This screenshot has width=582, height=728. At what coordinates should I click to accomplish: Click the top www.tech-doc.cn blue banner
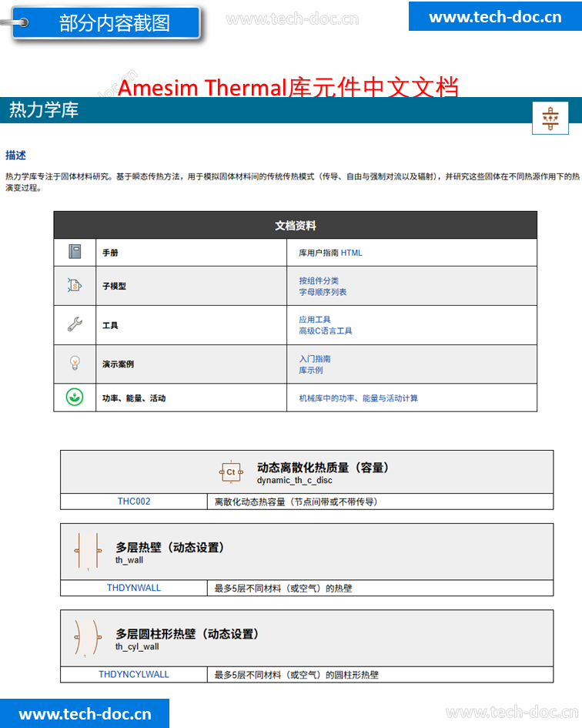[x=495, y=17]
